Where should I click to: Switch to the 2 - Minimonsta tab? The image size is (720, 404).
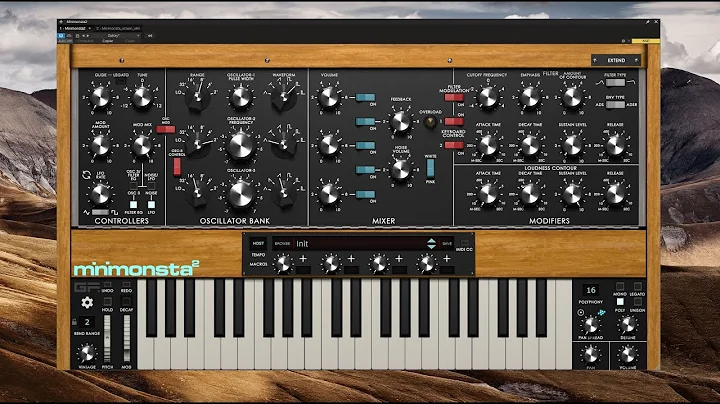(x=118, y=28)
